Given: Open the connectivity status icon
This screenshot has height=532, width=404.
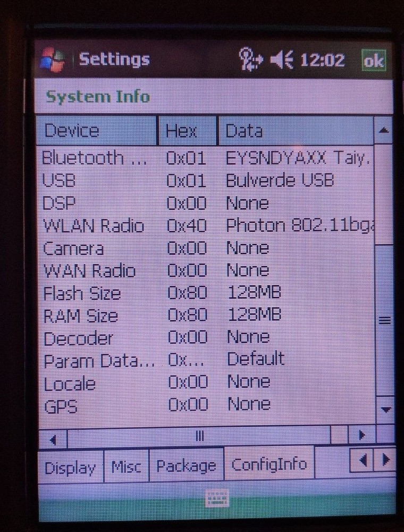Looking at the screenshot, I should point(250,60).
